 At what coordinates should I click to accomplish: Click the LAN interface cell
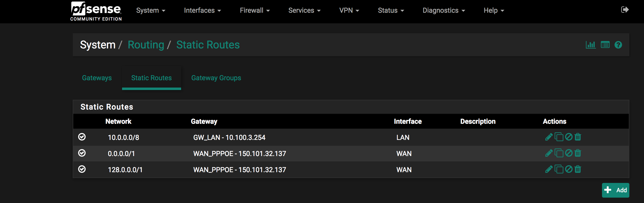[x=403, y=137]
